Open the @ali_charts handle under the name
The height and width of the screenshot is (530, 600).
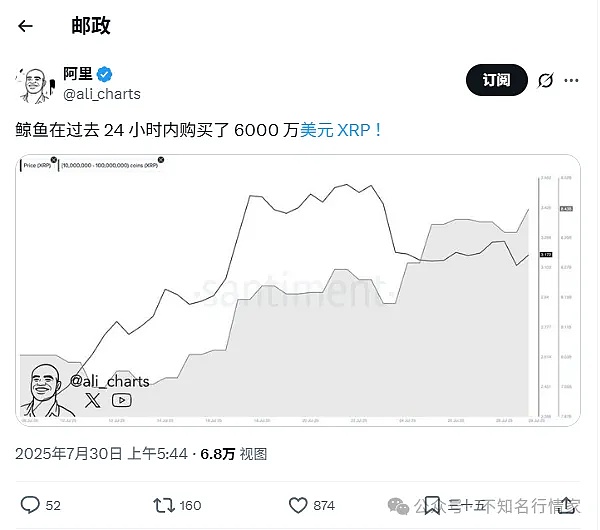pyautogui.click(x=102, y=94)
